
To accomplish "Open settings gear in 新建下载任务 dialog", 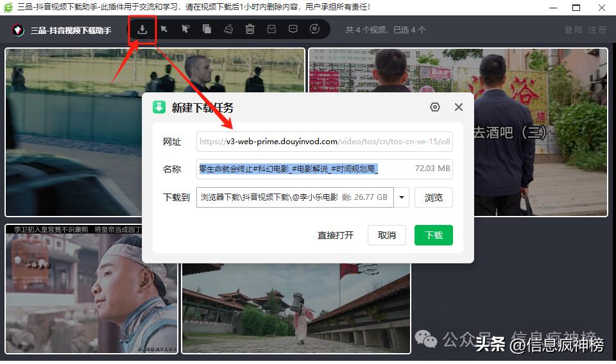I will tap(435, 107).
